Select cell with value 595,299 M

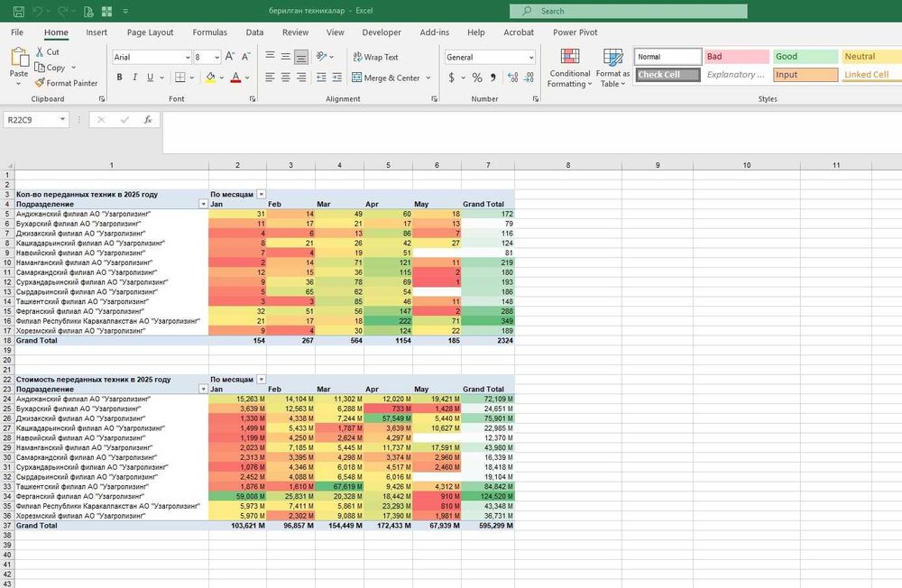(488, 526)
